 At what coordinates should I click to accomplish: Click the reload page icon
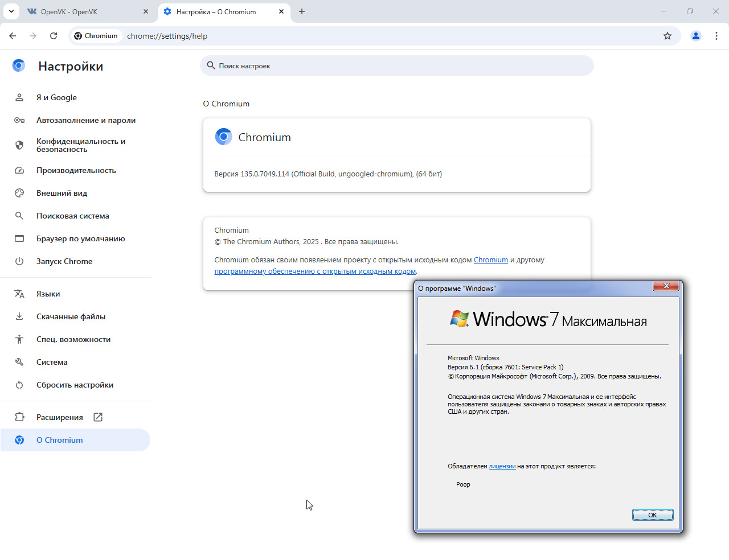54,36
